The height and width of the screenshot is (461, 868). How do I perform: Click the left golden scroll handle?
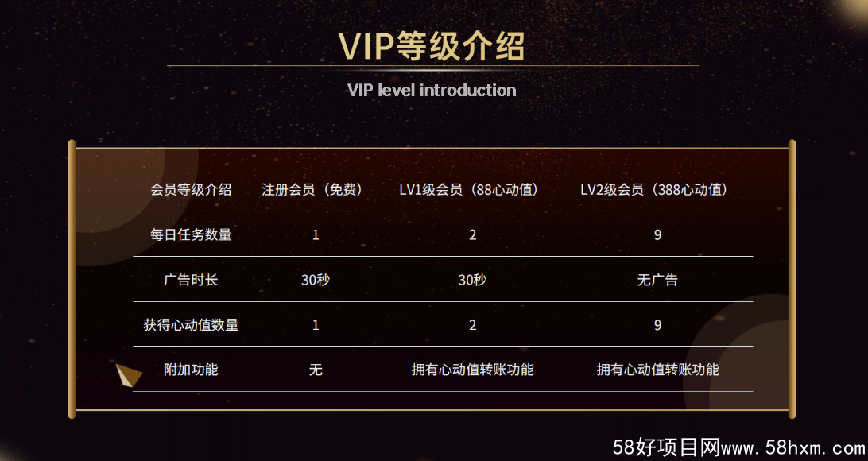pyautogui.click(x=72, y=279)
